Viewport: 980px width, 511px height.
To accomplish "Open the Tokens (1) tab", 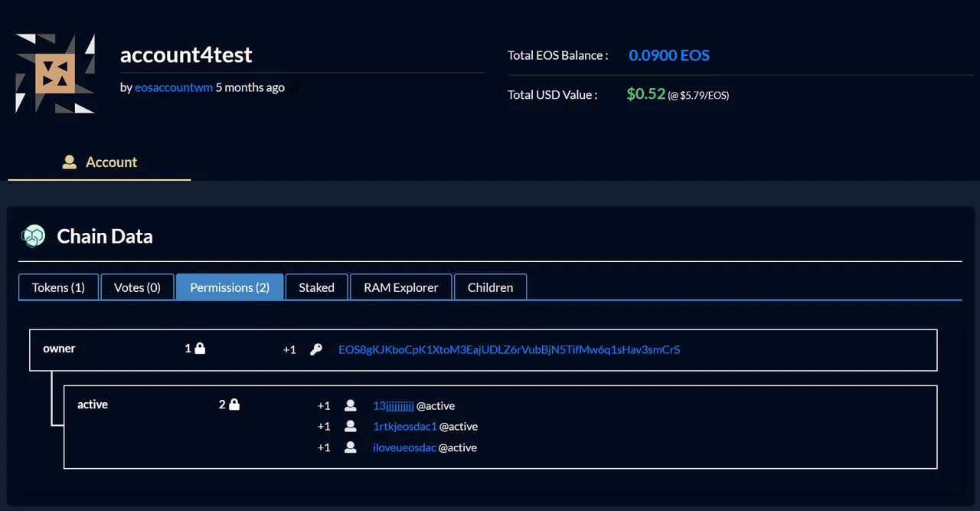I will pyautogui.click(x=58, y=287).
